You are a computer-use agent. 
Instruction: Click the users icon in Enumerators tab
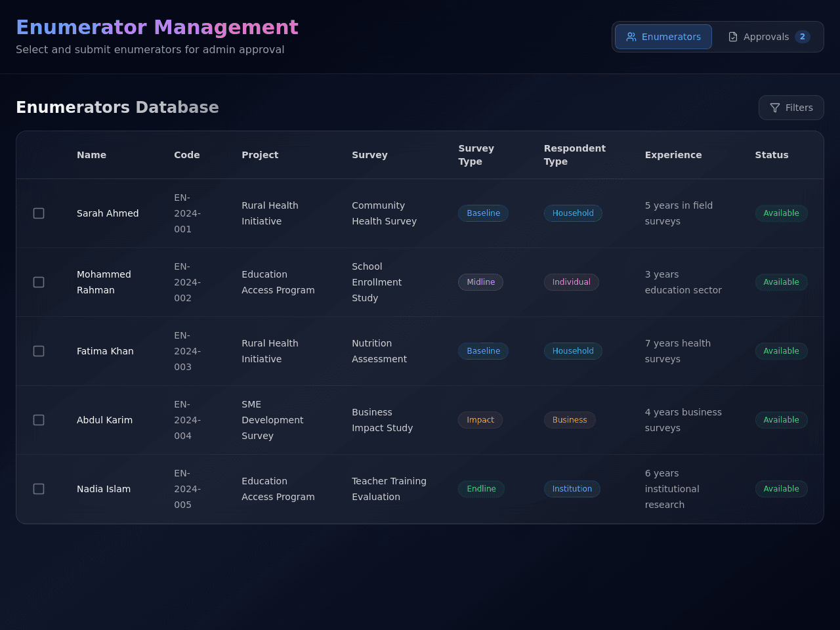(x=631, y=37)
